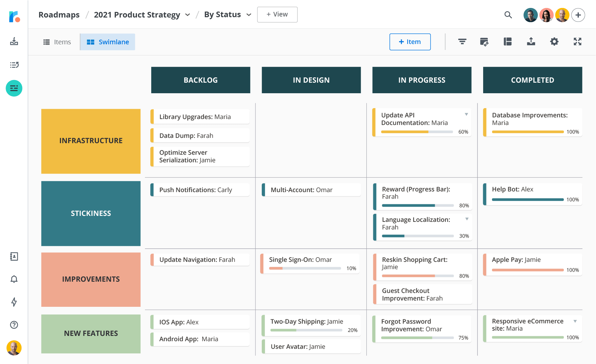Open Database Improvements: Maria card
Viewport: 596px width, 364px height.
click(x=532, y=122)
